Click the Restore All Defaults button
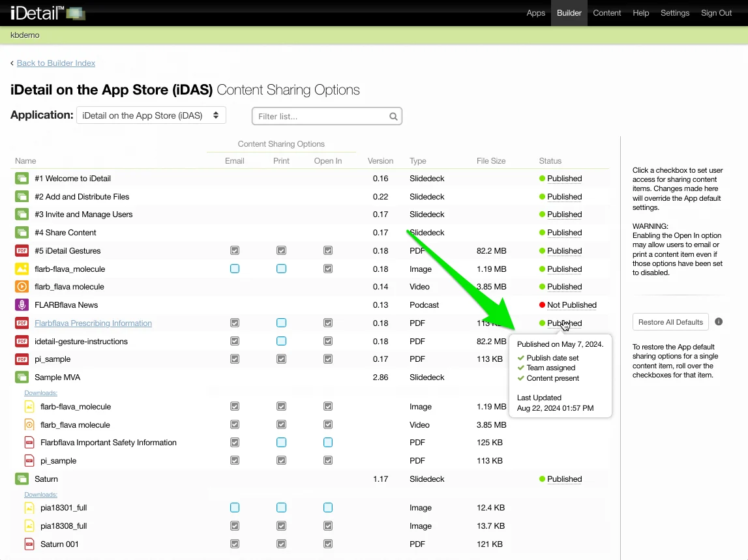Image resolution: width=748 pixels, height=560 pixels. click(670, 322)
